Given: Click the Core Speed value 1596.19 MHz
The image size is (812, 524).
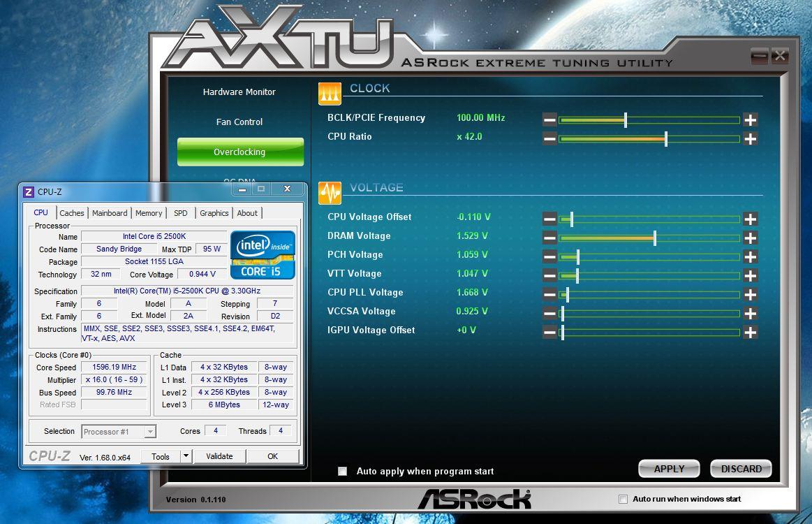Looking at the screenshot, I should pyautogui.click(x=115, y=367).
